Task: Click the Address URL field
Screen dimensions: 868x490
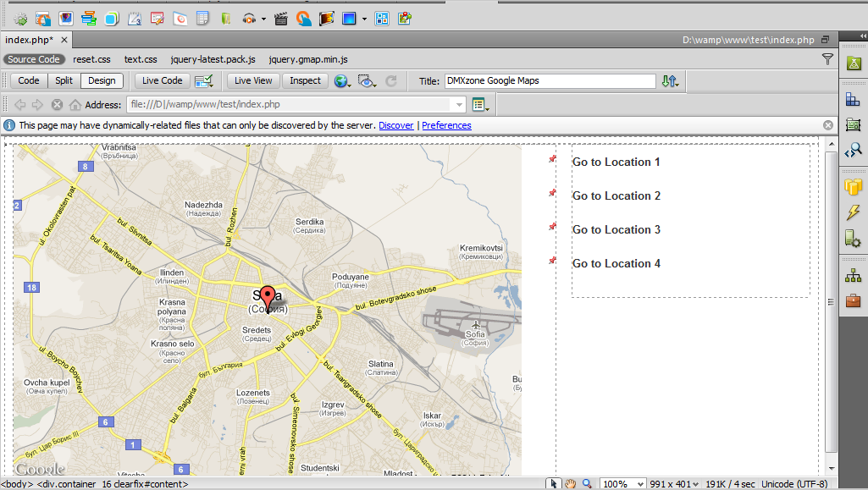Action: click(290, 105)
